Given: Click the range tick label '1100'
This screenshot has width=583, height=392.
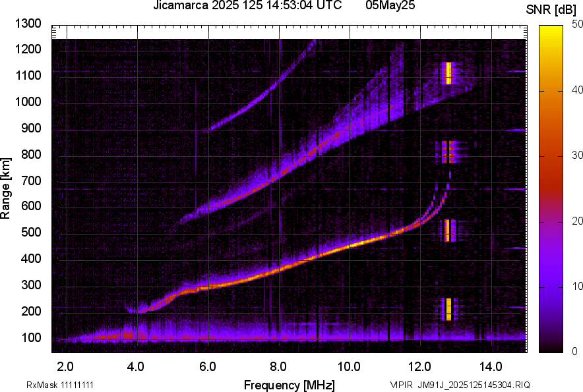Looking at the screenshot, I should (28, 75).
